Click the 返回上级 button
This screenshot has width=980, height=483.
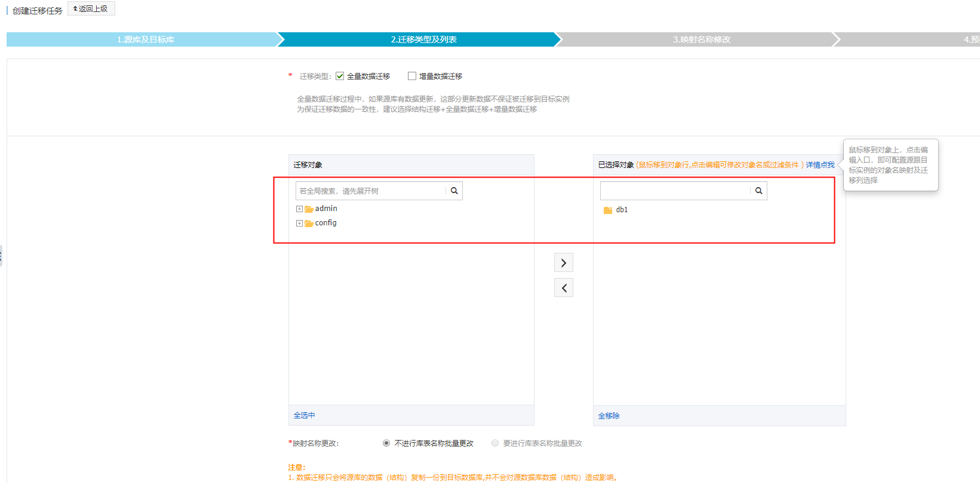coord(91,9)
